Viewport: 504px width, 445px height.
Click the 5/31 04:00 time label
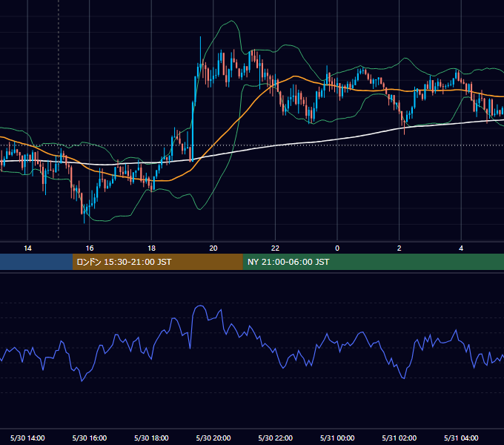click(x=461, y=438)
